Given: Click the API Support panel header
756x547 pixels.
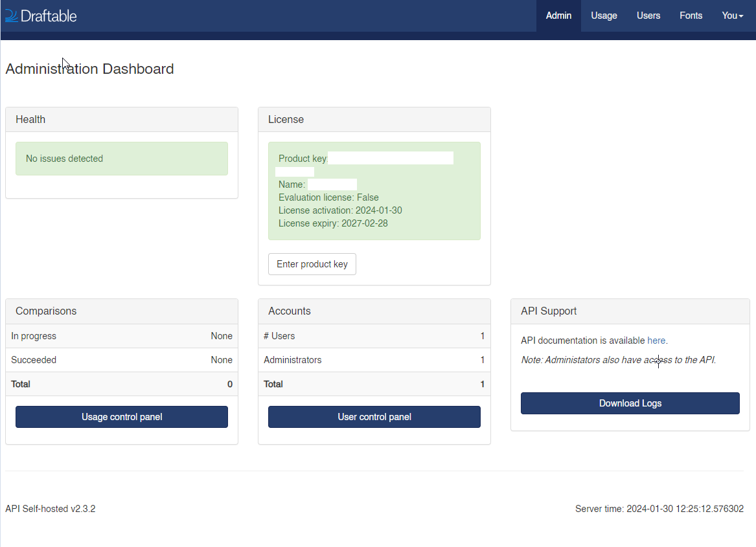Looking at the screenshot, I should pyautogui.click(x=630, y=311).
